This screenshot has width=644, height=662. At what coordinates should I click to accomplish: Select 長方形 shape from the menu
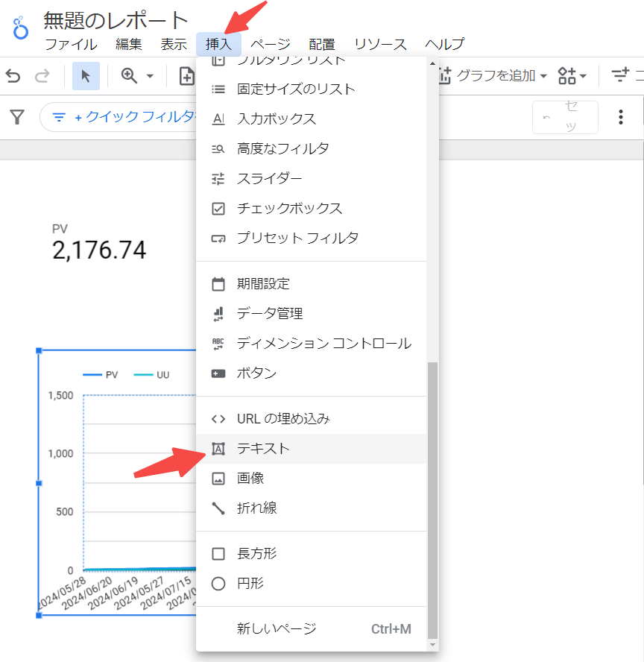(311, 553)
